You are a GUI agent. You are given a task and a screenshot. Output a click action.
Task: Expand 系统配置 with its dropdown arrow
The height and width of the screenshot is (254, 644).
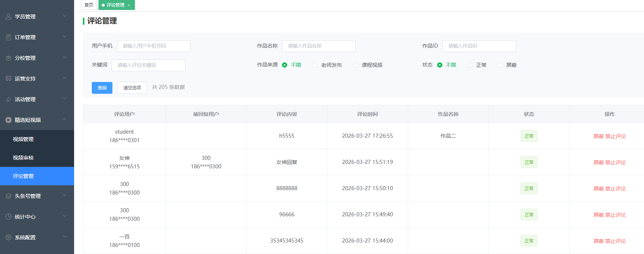point(65,237)
